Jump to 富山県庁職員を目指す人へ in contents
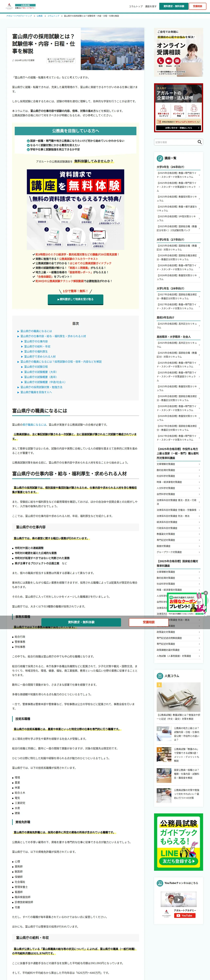This screenshot has width=210, height=980. 36,392
